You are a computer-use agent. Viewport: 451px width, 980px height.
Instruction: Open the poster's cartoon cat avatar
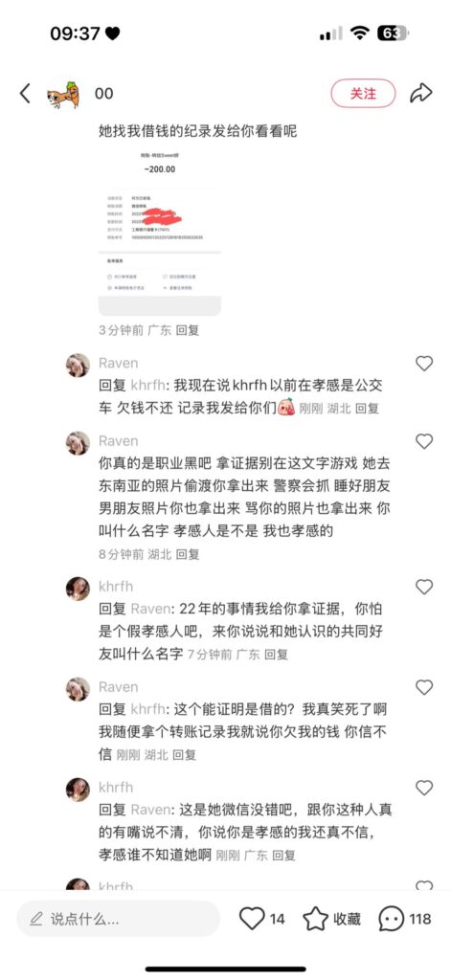(63, 94)
